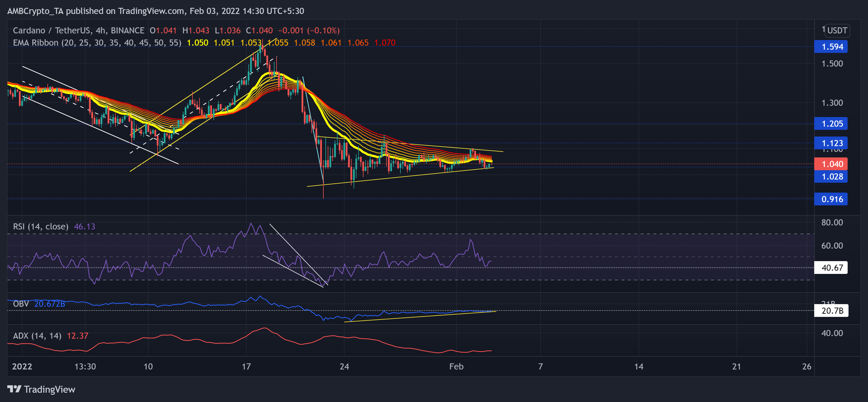The width and height of the screenshot is (868, 402).
Task: Click the low price L1.036 in header
Action: click(228, 30)
